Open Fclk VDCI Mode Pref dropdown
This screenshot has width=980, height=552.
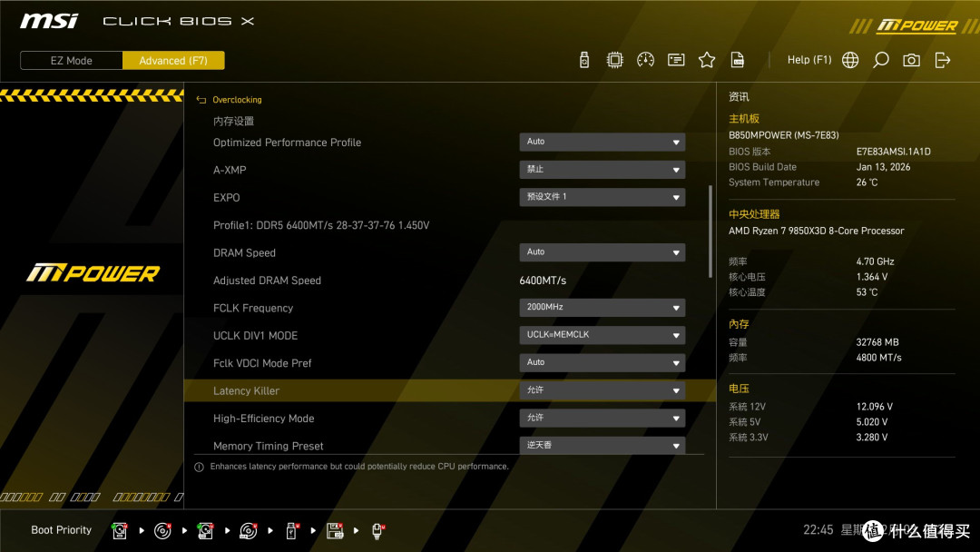(602, 362)
